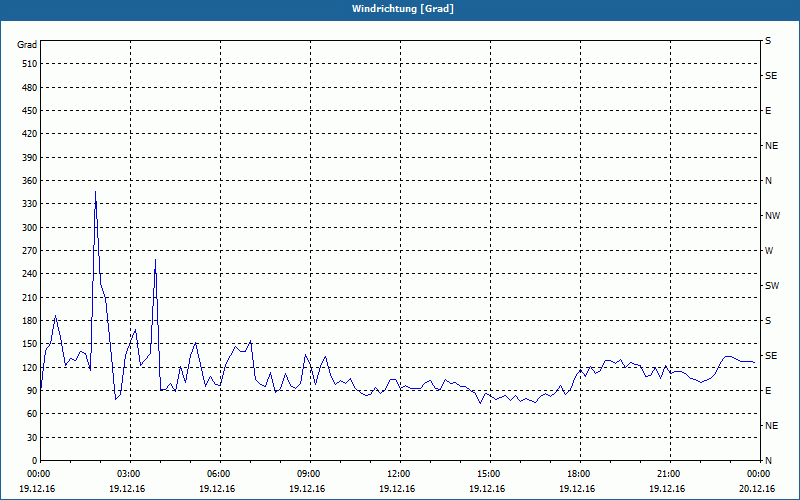Click the 300 axis label
This screenshot has width=800, height=500.
coord(30,228)
